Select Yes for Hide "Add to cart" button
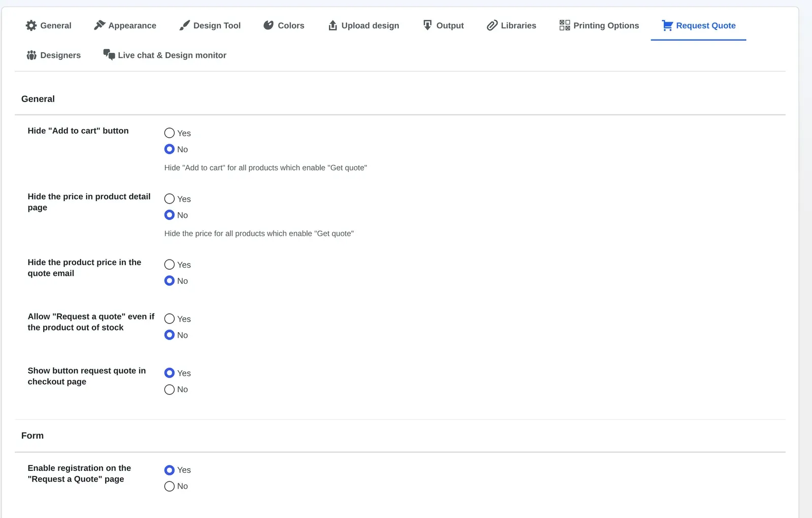 [x=170, y=133]
